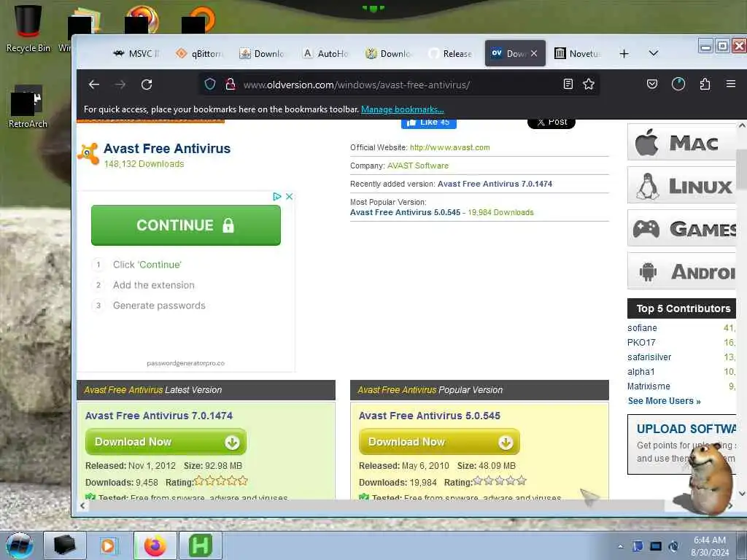Viewport: 747px width, 560px height.
Task: Open Firefox from the taskbar
Action: coord(155,545)
